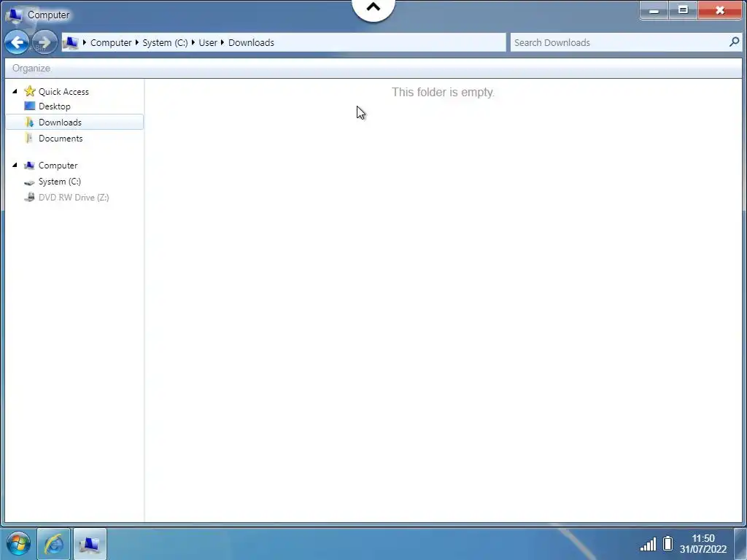Click the forward navigation arrow
Viewport: 747px width, 560px height.
(44, 42)
